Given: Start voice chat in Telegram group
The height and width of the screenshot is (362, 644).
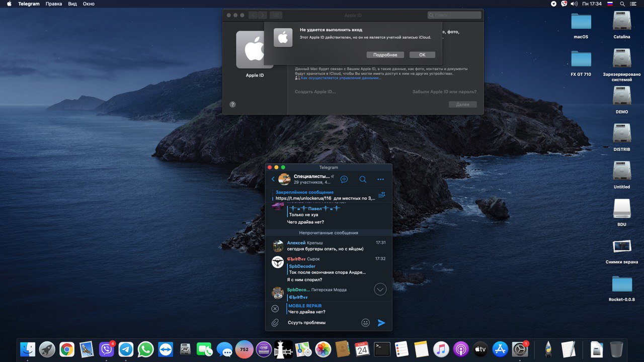Looking at the screenshot, I should coord(344,179).
